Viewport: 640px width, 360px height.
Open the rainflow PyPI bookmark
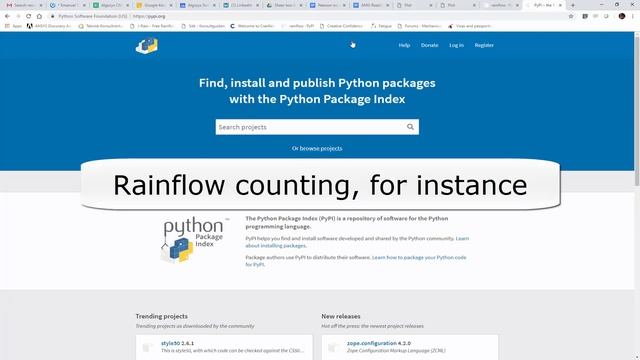[x=298, y=26]
